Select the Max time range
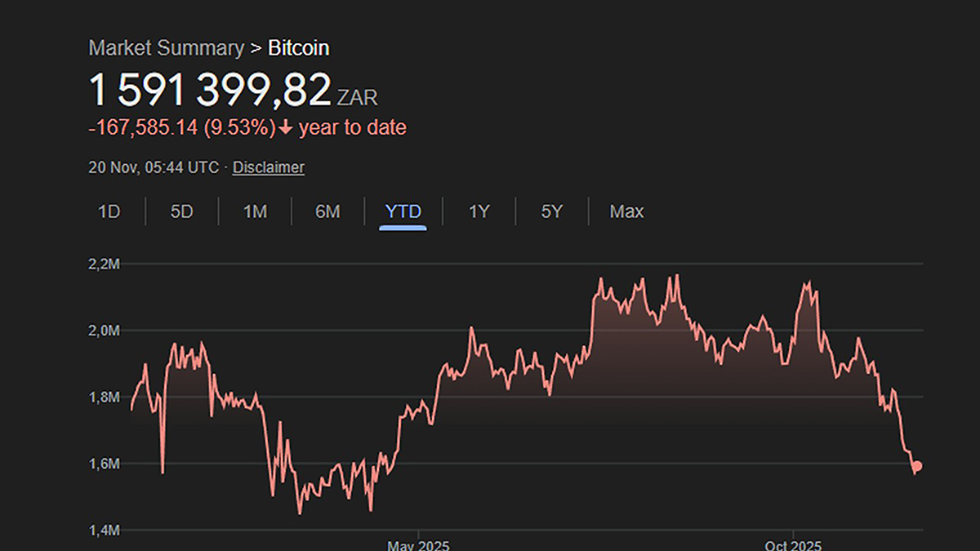The image size is (980, 551). 626,211
